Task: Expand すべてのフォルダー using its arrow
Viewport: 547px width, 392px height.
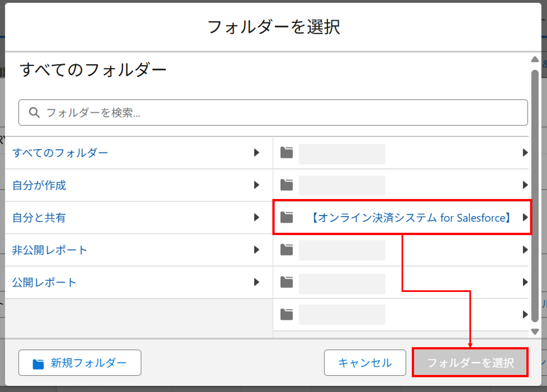Action: tap(256, 153)
